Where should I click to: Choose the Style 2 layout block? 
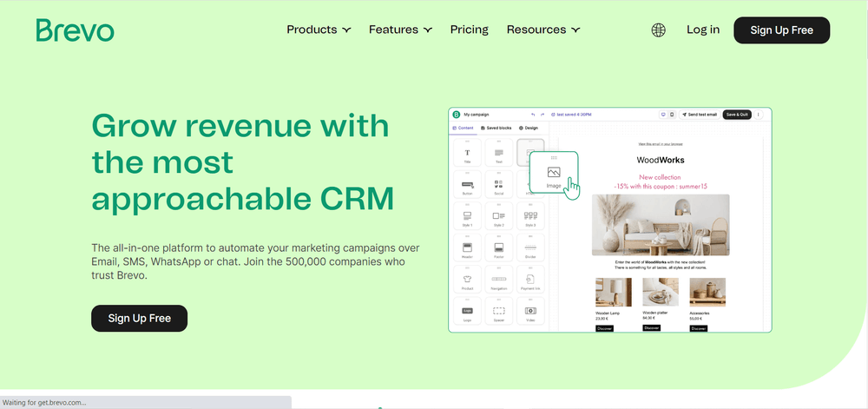pyautogui.click(x=499, y=216)
